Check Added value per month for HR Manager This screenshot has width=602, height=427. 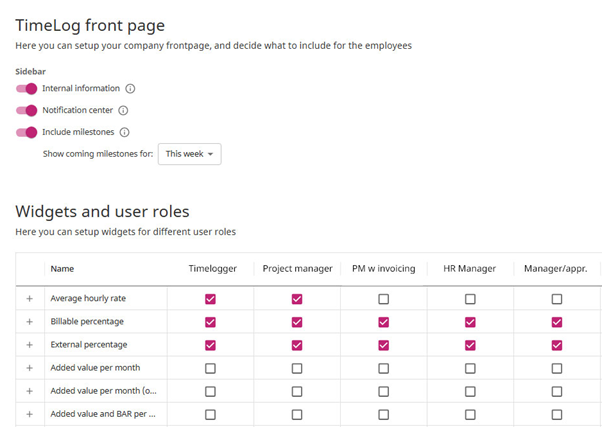pyautogui.click(x=470, y=368)
